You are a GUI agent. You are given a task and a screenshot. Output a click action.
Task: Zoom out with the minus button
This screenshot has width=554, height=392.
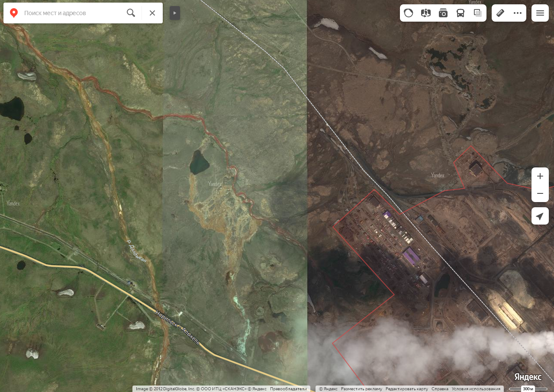click(x=540, y=193)
